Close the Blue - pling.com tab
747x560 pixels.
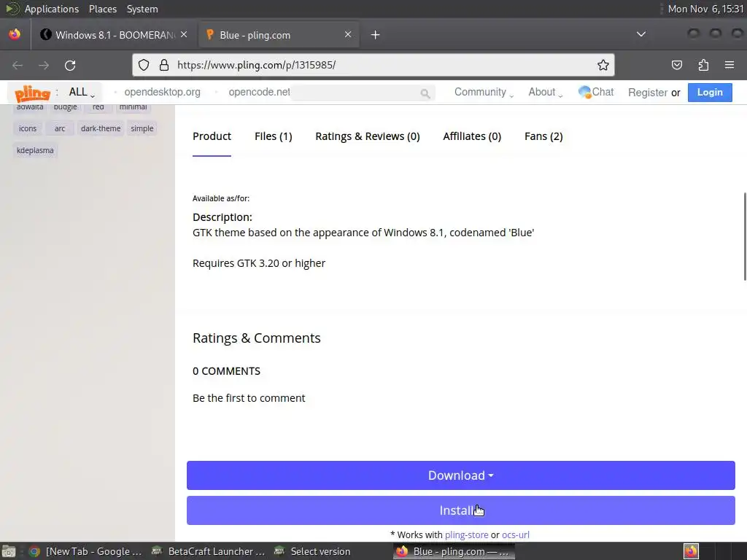pos(348,34)
